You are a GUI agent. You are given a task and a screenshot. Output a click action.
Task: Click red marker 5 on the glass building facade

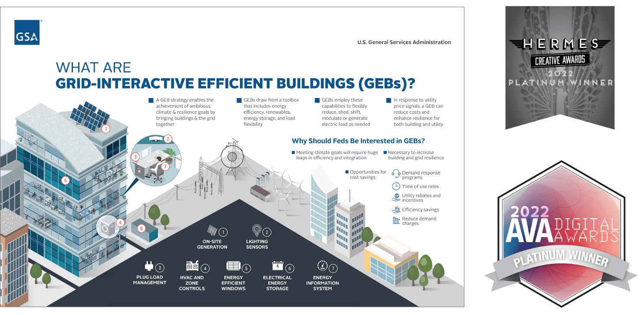[65, 180]
